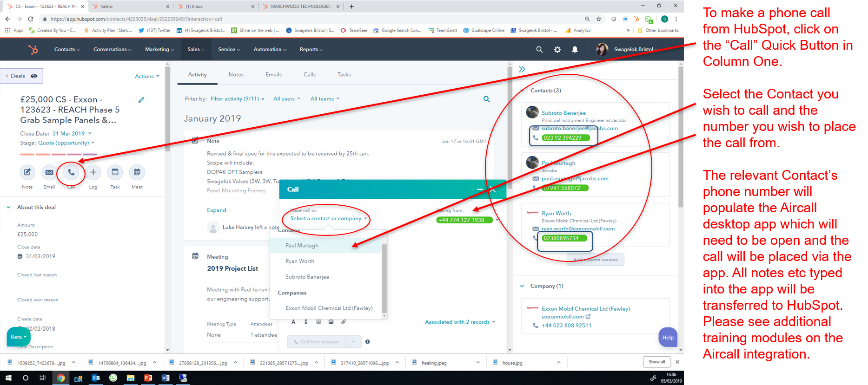Image resolution: width=868 pixels, height=385 pixels.
Task: Show all downloads
Action: (x=657, y=362)
